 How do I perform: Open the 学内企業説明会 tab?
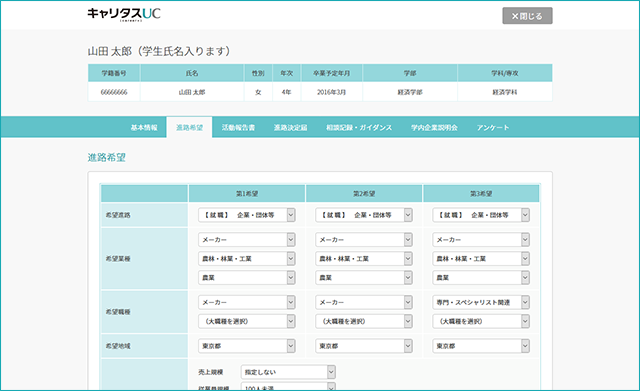click(434, 127)
